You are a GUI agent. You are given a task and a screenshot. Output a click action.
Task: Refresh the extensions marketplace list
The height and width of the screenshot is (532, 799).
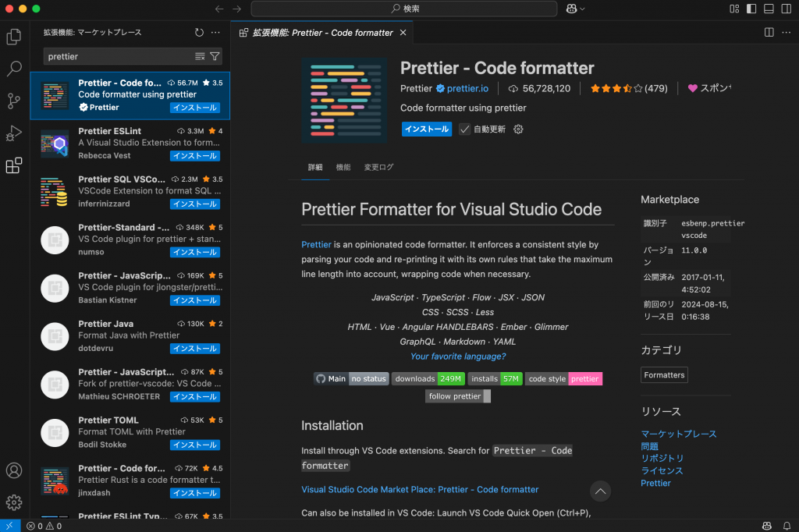click(199, 33)
